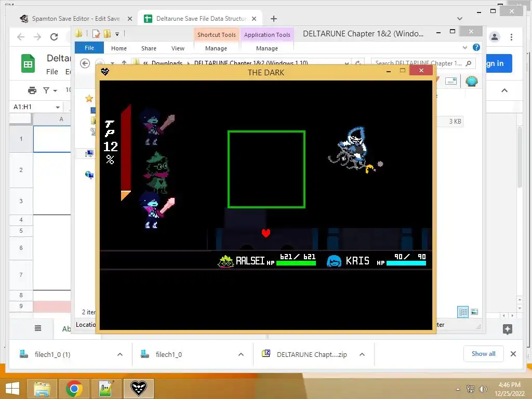Screen dimensions: 532x399
Task: Open the Explorer Share ribbon tab
Action: click(x=149, y=48)
